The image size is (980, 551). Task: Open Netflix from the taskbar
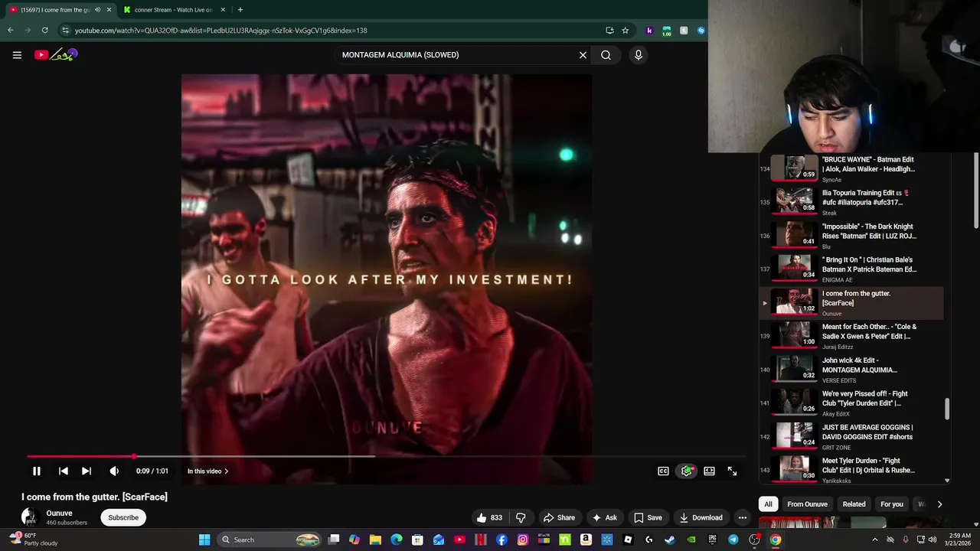481,540
